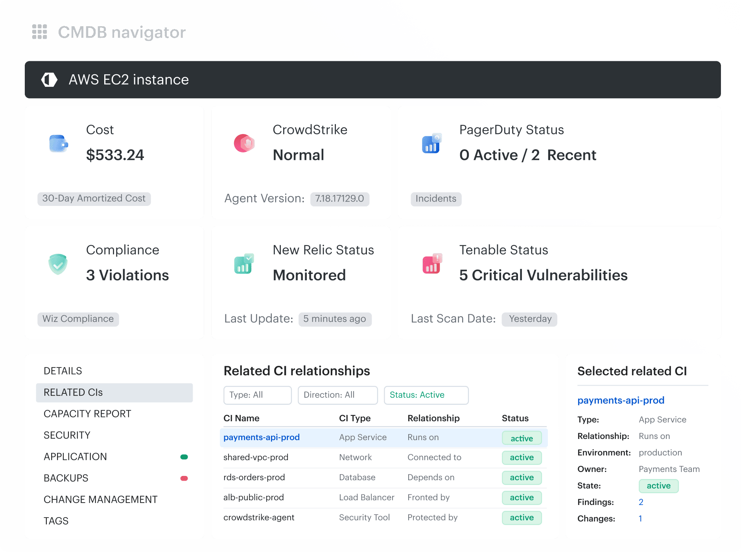Click the red indicator next to BACKUPS
The height and width of the screenshot is (560, 741).
coord(184,478)
